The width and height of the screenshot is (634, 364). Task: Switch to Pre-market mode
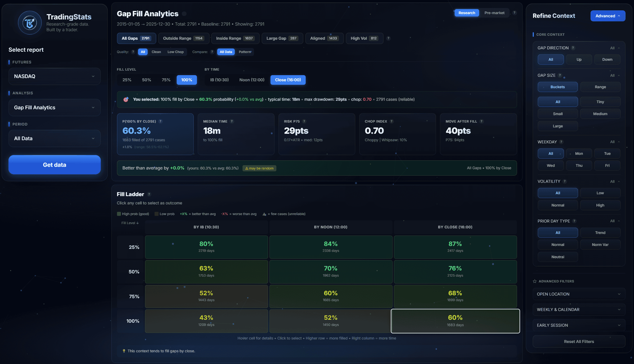tap(494, 13)
